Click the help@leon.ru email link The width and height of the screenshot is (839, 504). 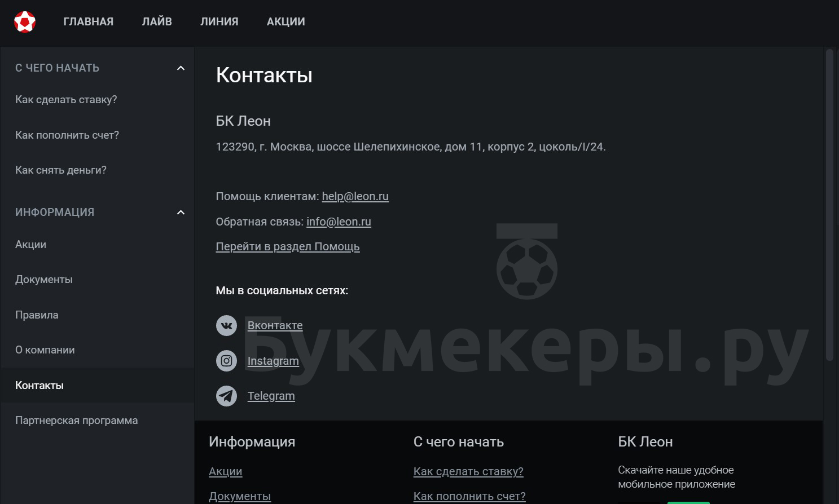(355, 196)
